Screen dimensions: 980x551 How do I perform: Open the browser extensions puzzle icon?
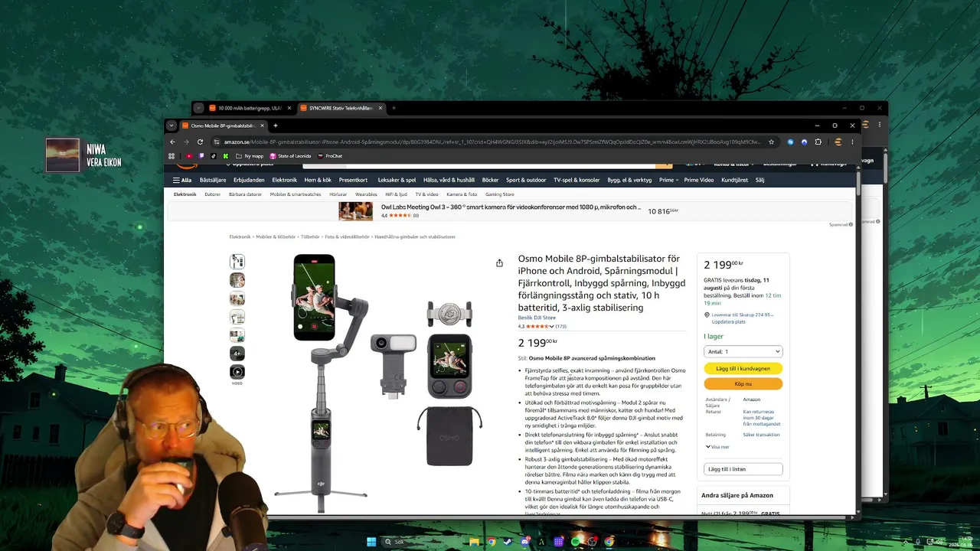point(818,142)
